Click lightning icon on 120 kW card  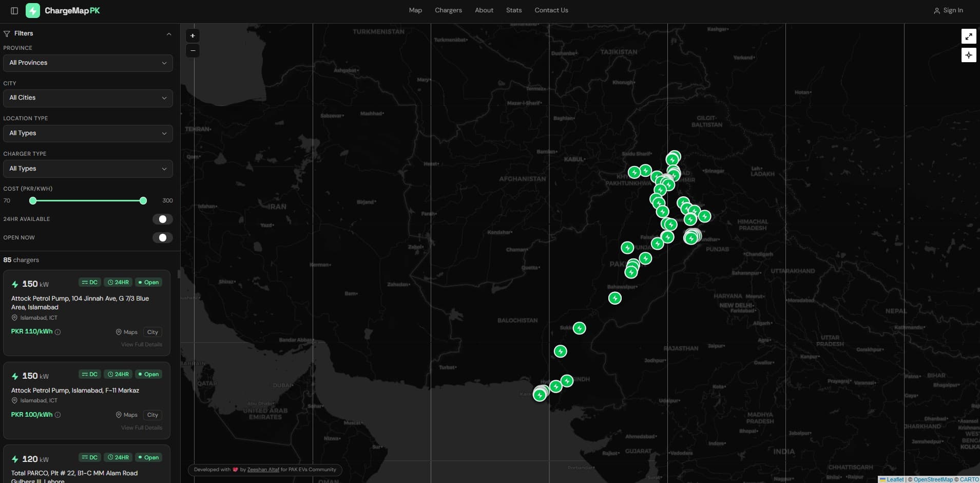(x=15, y=459)
